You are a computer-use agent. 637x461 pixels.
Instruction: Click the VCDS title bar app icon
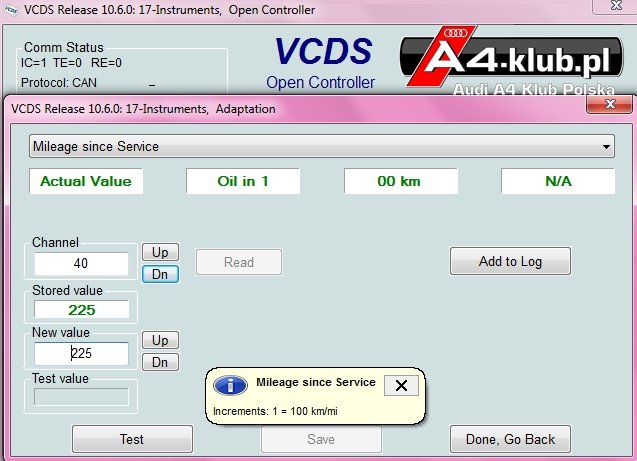coord(11,10)
